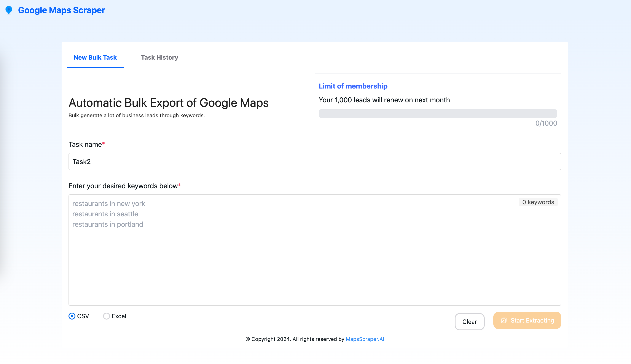Focus the Task name input field
This screenshot has width=631, height=364.
(314, 161)
